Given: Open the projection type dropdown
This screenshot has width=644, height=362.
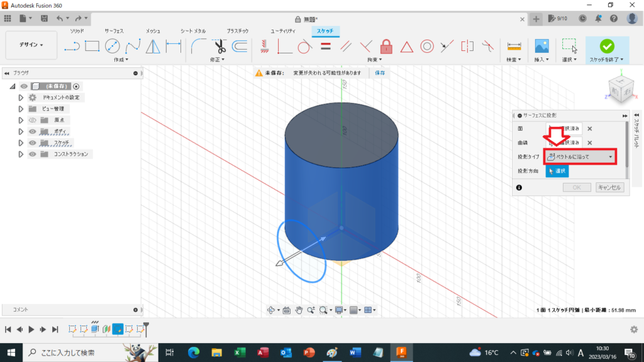Looking at the screenshot, I should point(580,156).
